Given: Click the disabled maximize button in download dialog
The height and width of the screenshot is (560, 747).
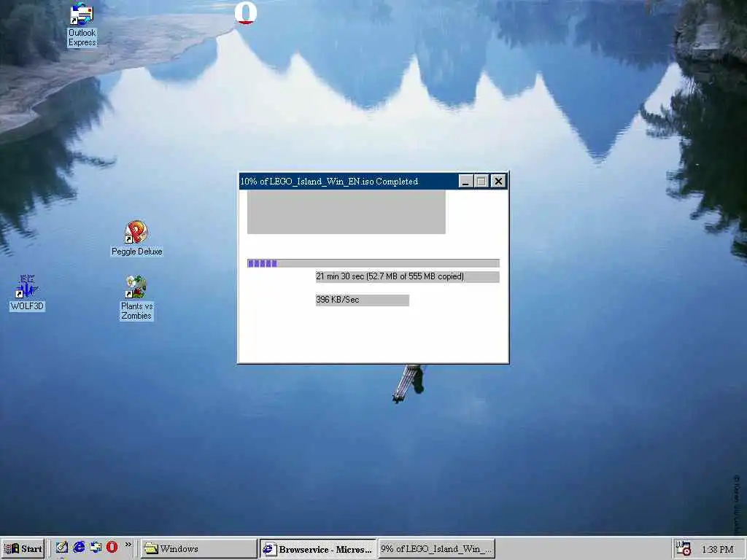Looking at the screenshot, I should 481,182.
